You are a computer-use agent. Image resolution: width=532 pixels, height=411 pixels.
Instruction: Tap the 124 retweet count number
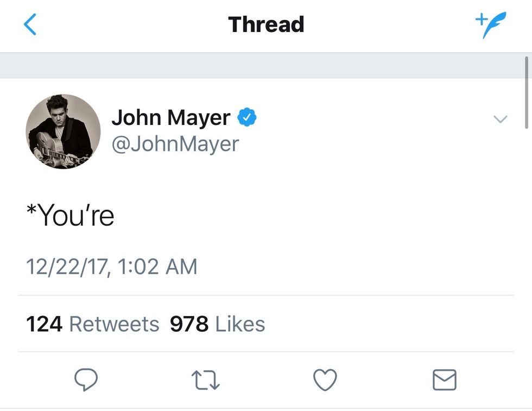[x=45, y=324]
